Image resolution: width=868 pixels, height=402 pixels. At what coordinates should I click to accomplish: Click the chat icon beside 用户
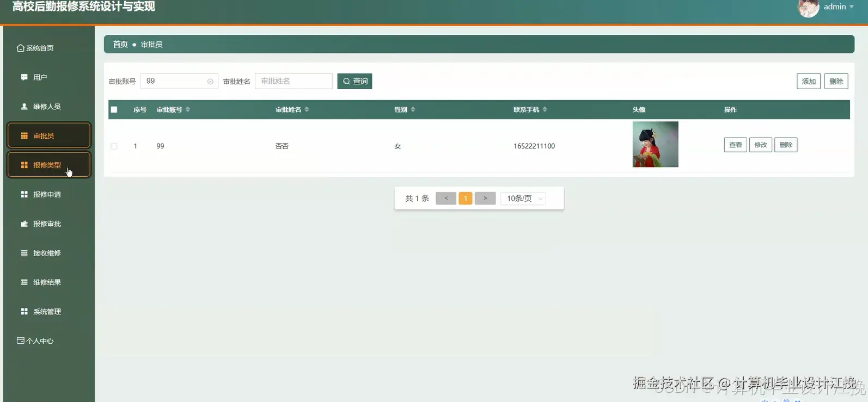click(24, 77)
